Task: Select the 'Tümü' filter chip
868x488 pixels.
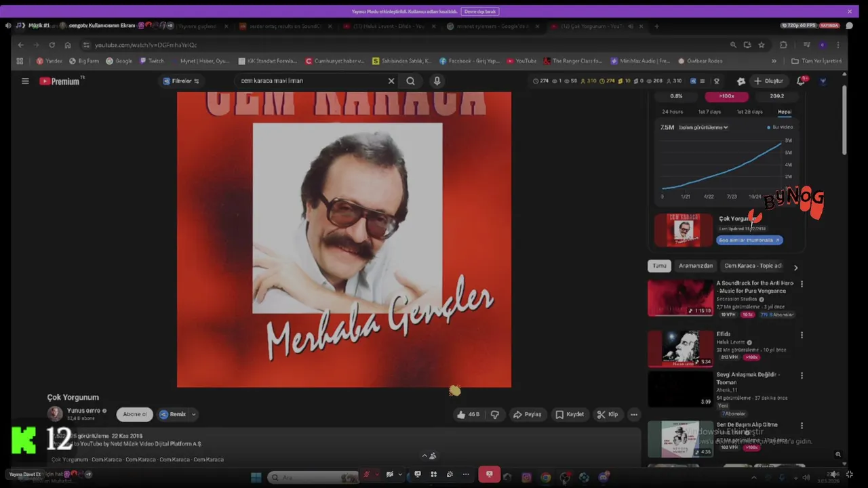Action: coord(659,266)
